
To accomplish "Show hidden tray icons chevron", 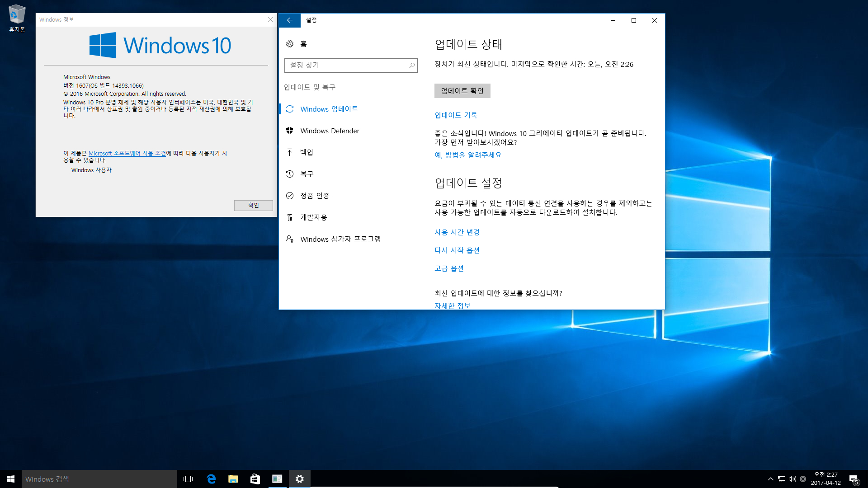I will (x=770, y=479).
